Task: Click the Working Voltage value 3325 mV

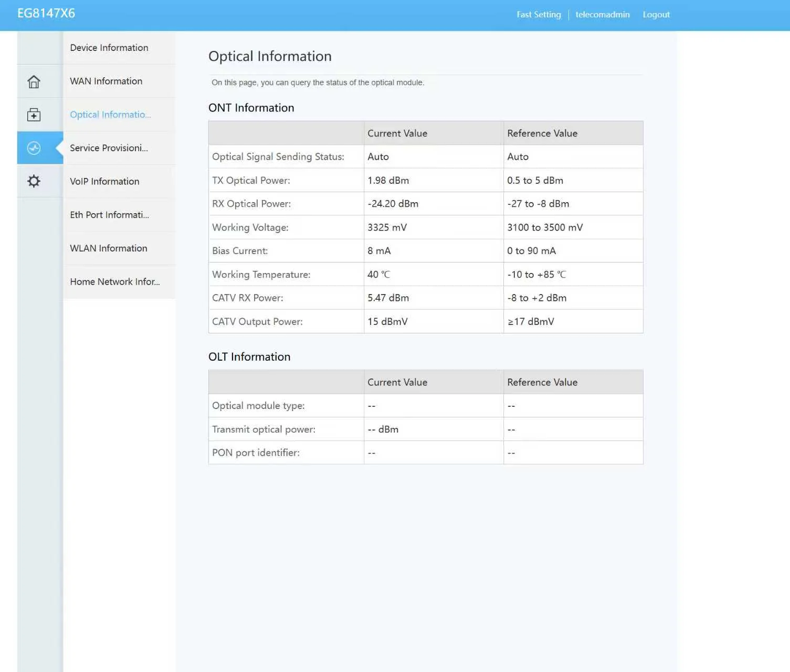Action: pos(387,227)
